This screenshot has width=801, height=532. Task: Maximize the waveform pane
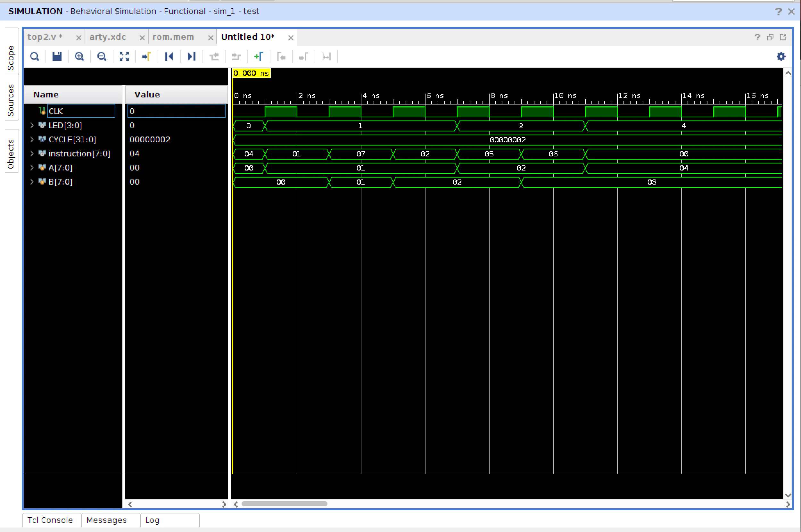pyautogui.click(x=783, y=37)
